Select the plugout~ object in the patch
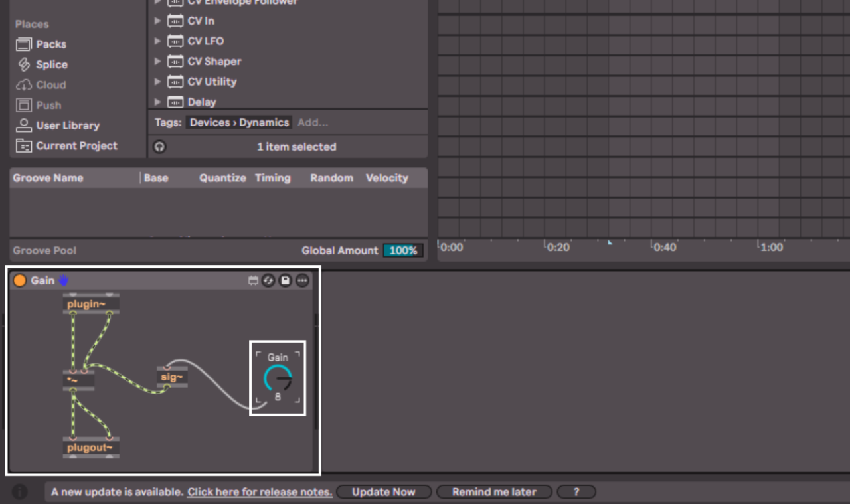Screen dimensions: 850x504 click(x=92, y=447)
